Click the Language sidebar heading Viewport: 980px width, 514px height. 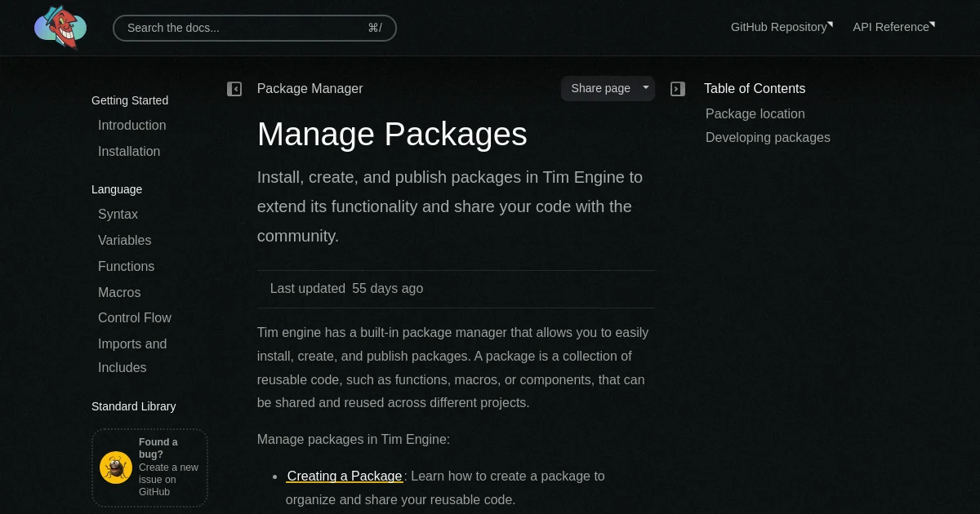point(117,189)
